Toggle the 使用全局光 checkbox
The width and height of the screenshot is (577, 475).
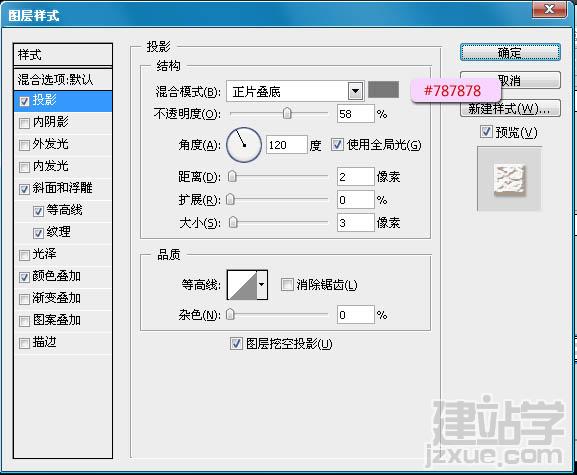(x=337, y=144)
